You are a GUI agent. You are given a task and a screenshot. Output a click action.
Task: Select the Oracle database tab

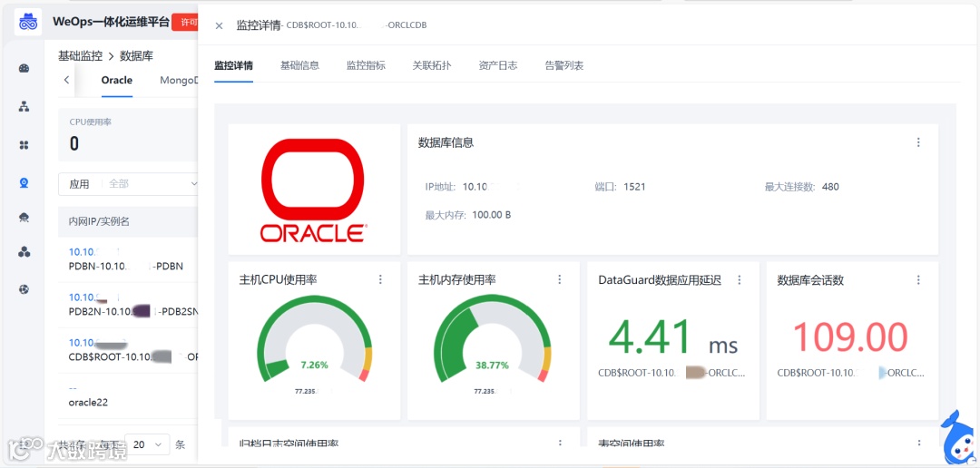(117, 80)
